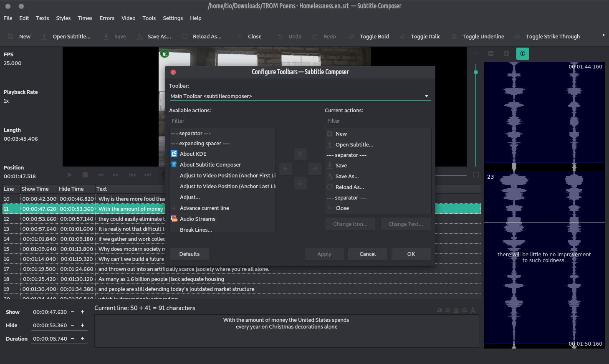Click the Toggle Italic toolbar icon

coord(402,36)
